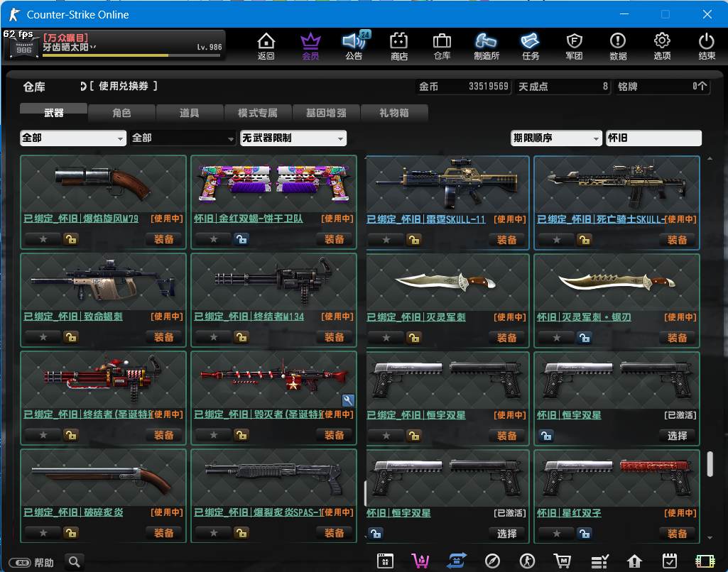
Task: Open the 基因增强 tab
Action: click(326, 112)
